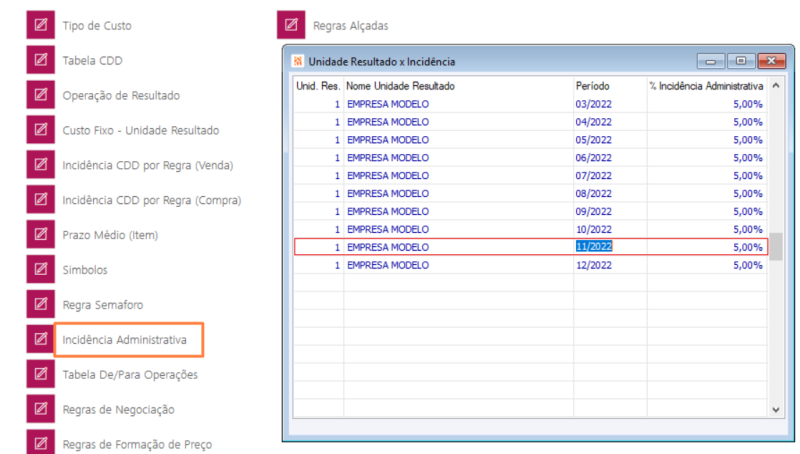This screenshot has height=454, width=800.
Task: Open Incidência CDD por Regra (Venda)
Action: click(147, 165)
